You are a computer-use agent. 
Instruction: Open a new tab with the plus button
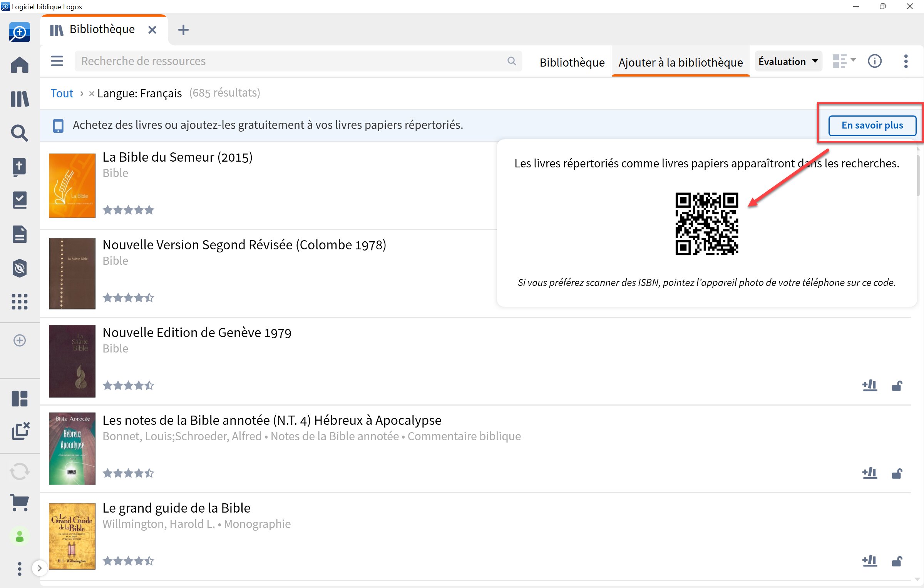183,30
